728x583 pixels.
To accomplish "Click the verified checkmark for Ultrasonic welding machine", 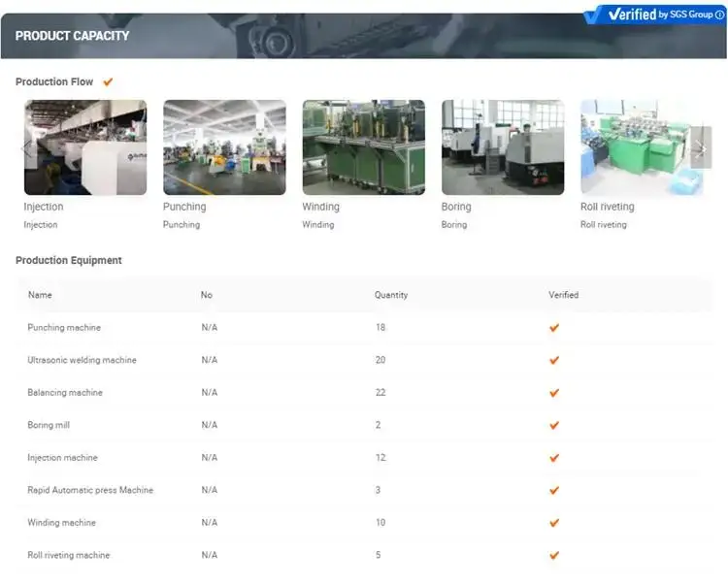I will (554, 360).
